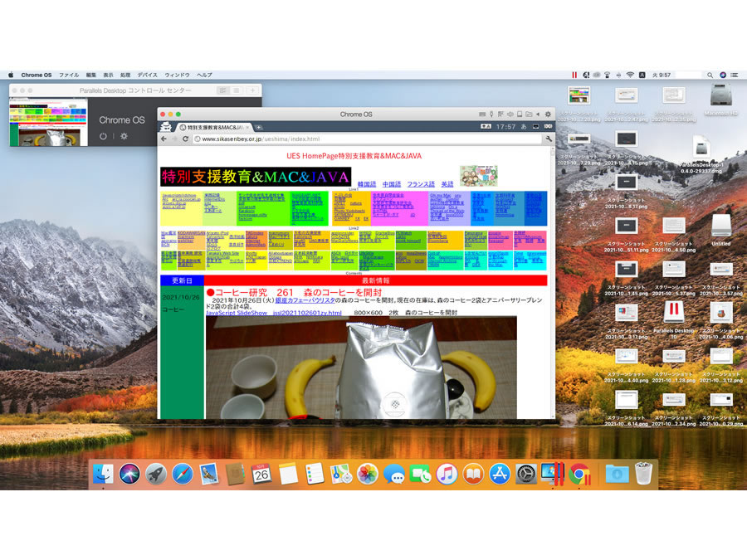Switch Control Center to list view
This screenshot has height=560, width=747.
point(236,90)
